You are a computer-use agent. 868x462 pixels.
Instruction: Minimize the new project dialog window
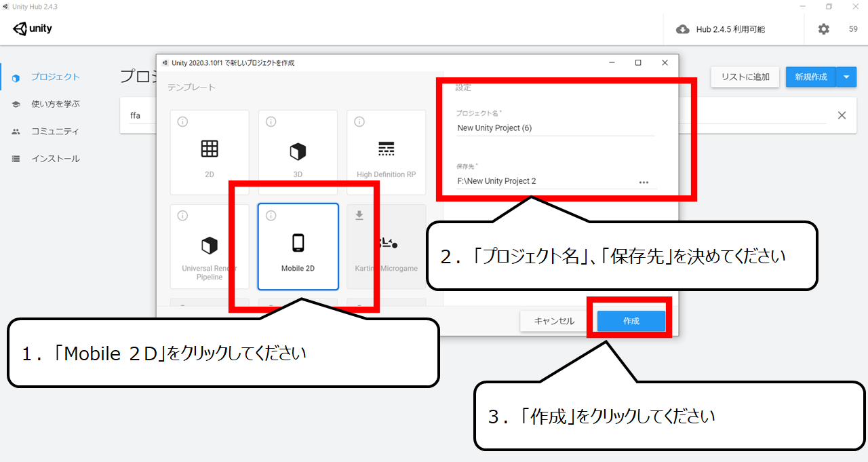pyautogui.click(x=612, y=62)
